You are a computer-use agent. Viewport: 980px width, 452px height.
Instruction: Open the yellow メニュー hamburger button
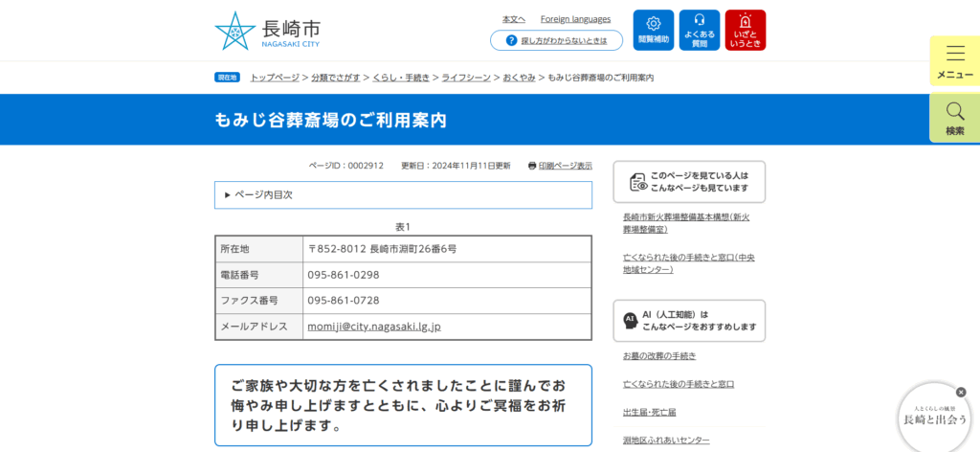coord(955,61)
